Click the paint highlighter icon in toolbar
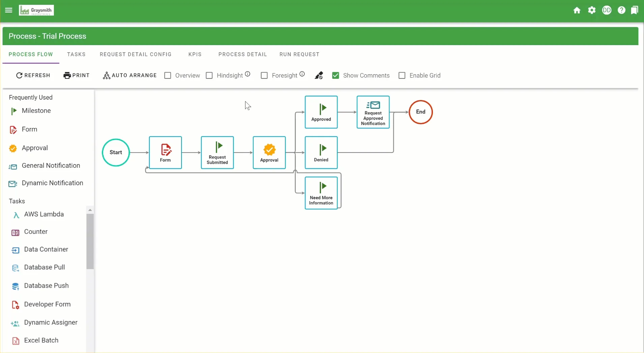Image resolution: width=644 pixels, height=353 pixels. click(x=319, y=75)
